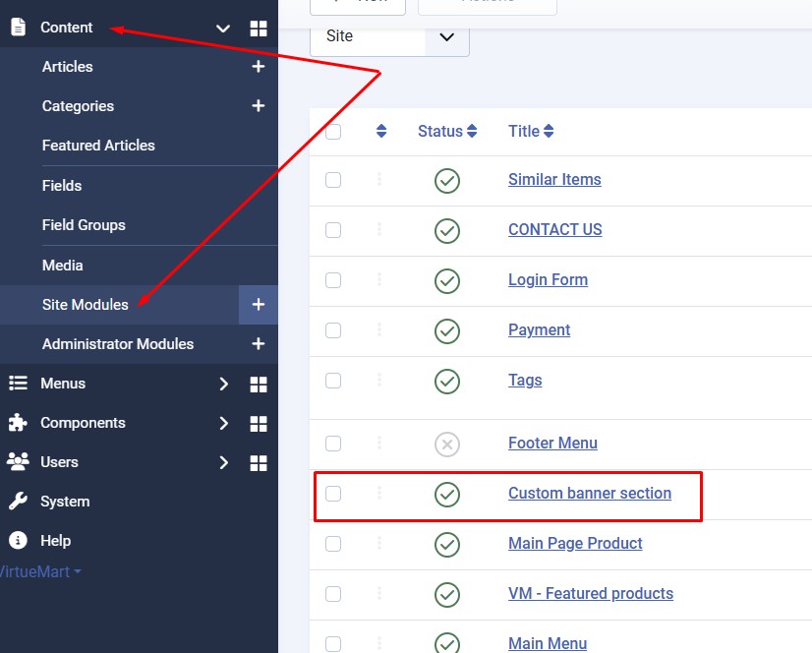Open the Menus dashboard grid icon

pos(259,384)
